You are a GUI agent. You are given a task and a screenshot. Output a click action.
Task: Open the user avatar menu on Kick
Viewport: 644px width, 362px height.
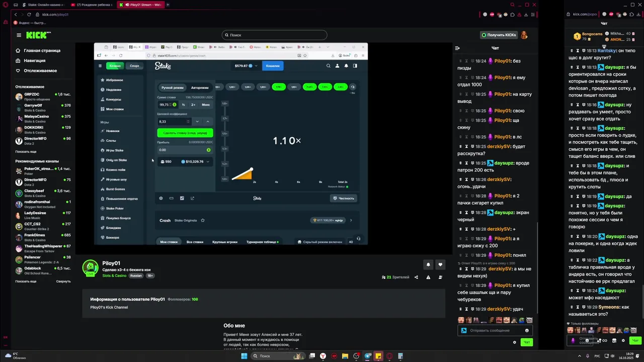[524, 35]
